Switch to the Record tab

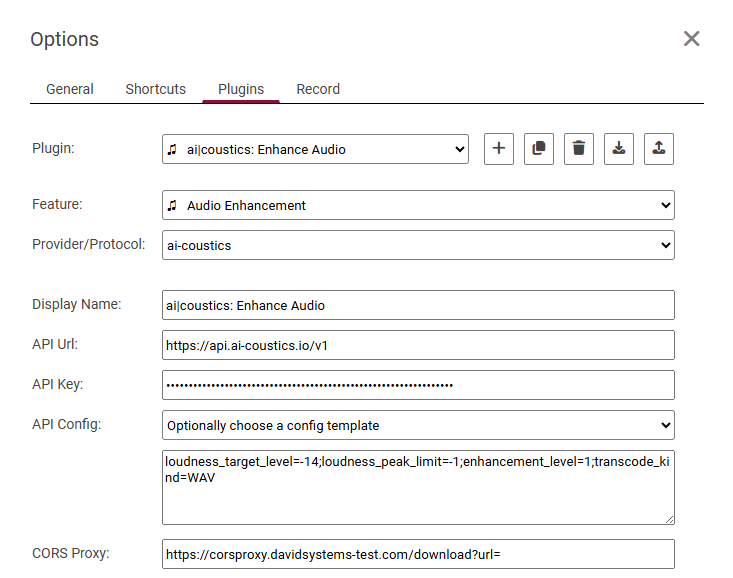pos(318,89)
